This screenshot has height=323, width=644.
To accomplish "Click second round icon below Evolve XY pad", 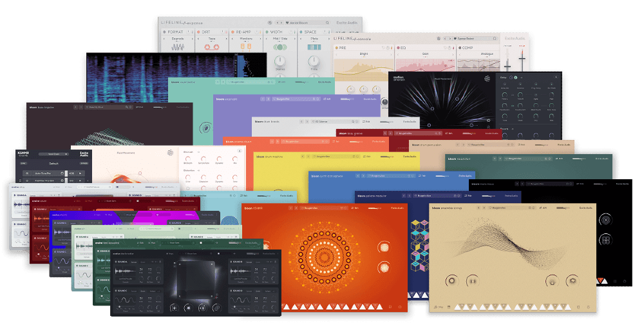I will click(187, 308).
